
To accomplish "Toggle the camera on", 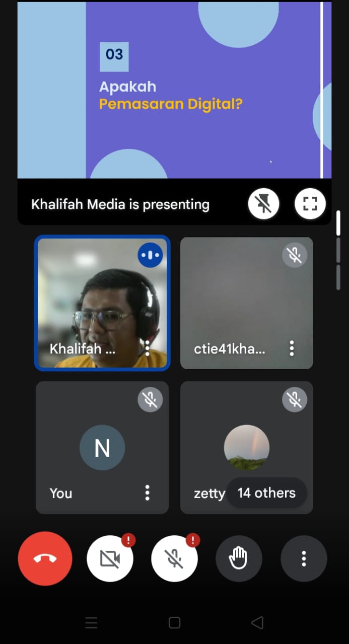I will point(110,558).
